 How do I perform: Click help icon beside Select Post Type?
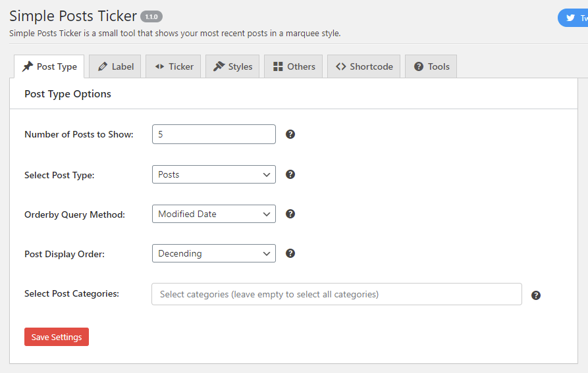pyautogui.click(x=290, y=174)
